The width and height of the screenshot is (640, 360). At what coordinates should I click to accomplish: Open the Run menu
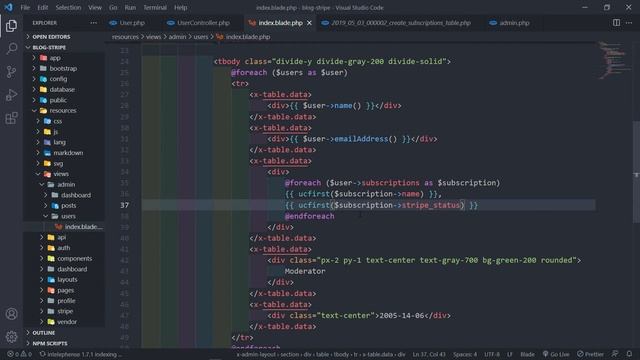(130, 7)
